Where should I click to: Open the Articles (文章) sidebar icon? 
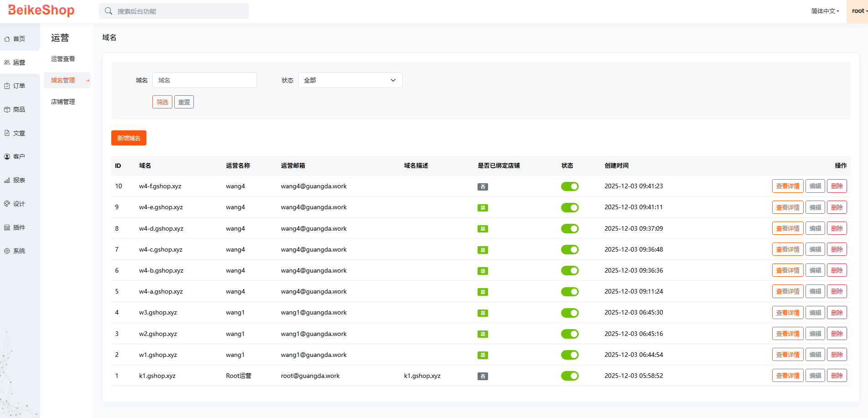[x=7, y=133]
